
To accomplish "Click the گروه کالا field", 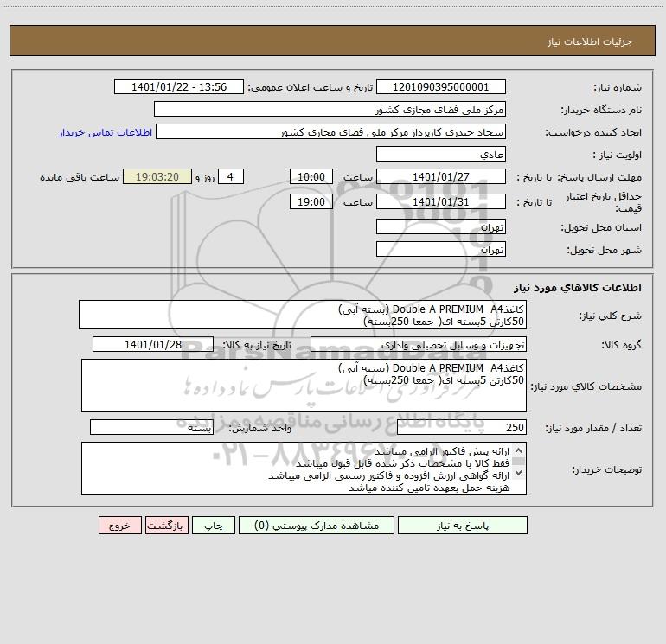I will point(419,344).
